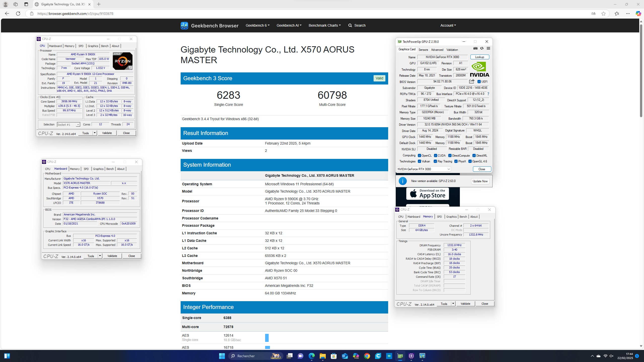This screenshot has height=362, width=644.
Task: Open SPD tab in CPU-Z CPU window
Action: tap(81, 46)
